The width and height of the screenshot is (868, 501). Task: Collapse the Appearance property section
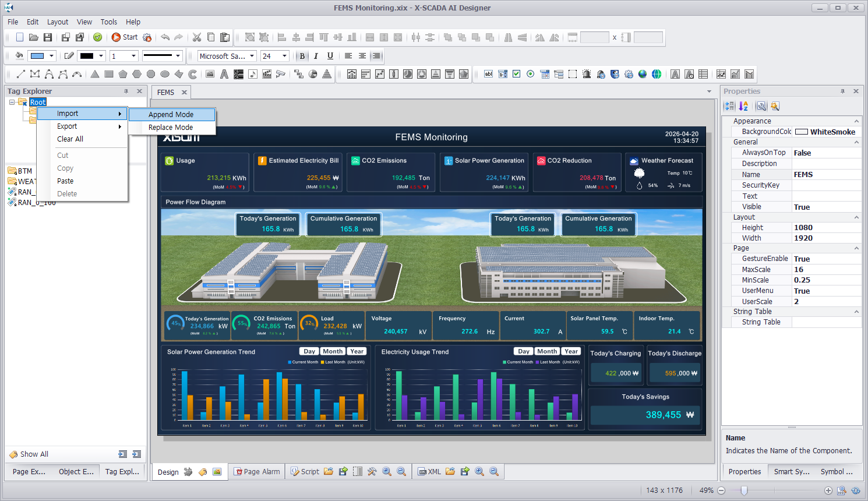click(856, 121)
